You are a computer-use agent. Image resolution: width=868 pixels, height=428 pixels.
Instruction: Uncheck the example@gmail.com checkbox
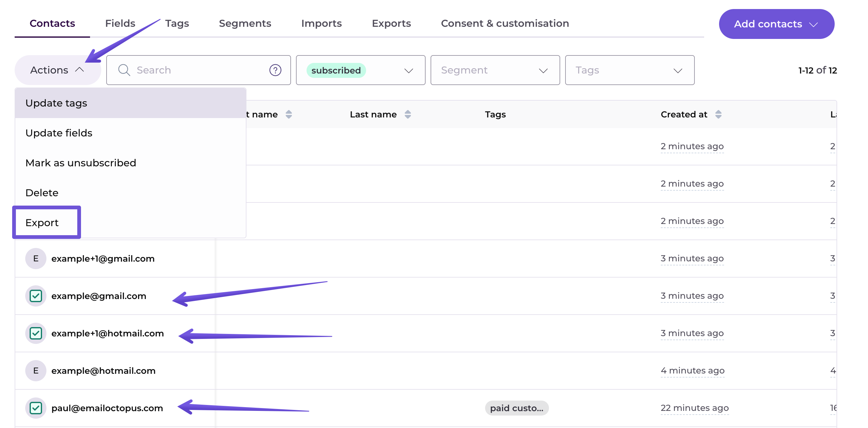[x=36, y=296]
